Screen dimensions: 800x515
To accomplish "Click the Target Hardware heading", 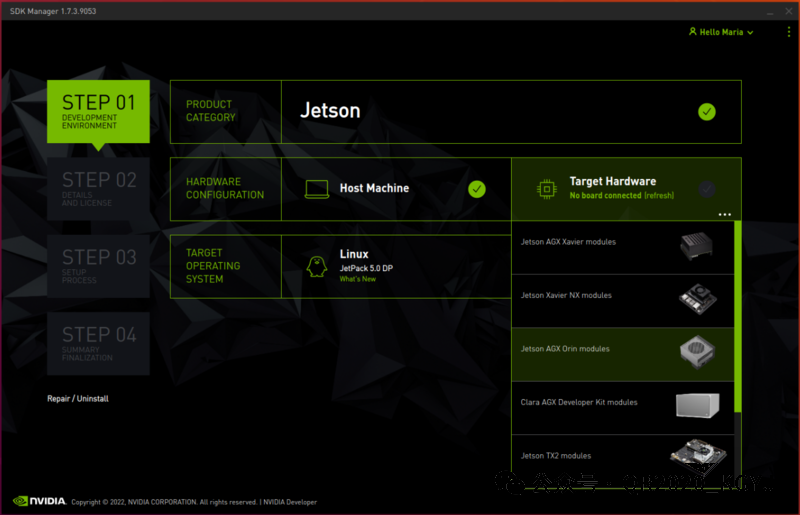I will point(613,182).
